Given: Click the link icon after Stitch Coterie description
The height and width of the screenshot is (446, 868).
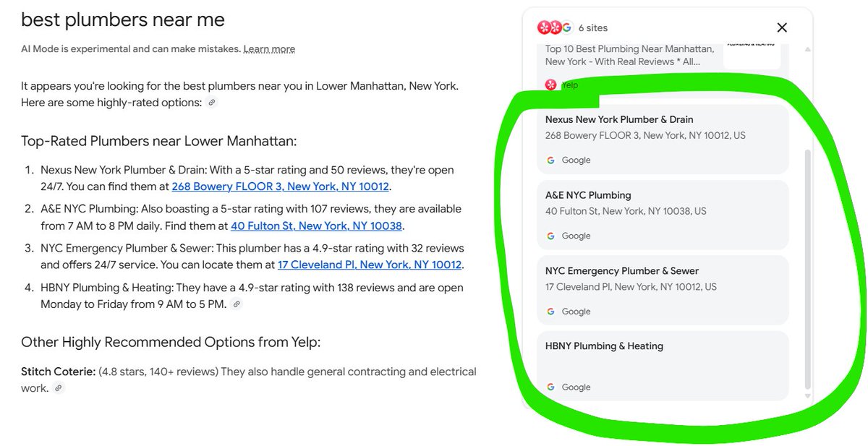Looking at the screenshot, I should tap(59, 388).
